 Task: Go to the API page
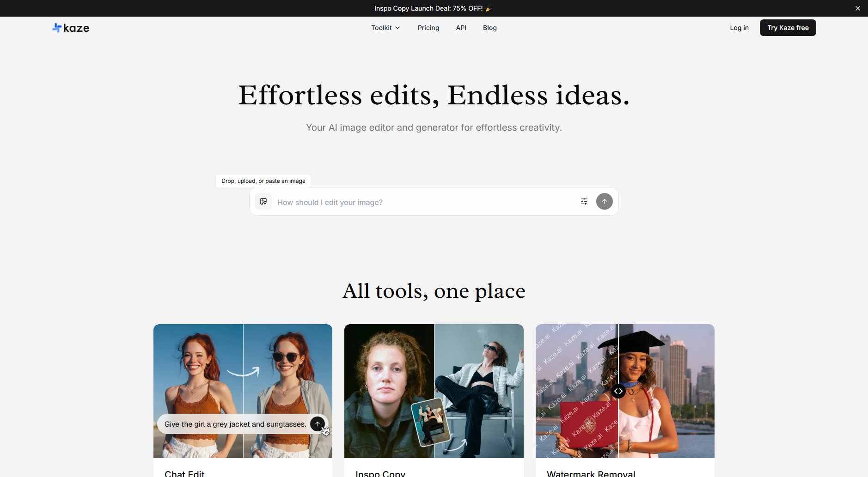pyautogui.click(x=461, y=28)
